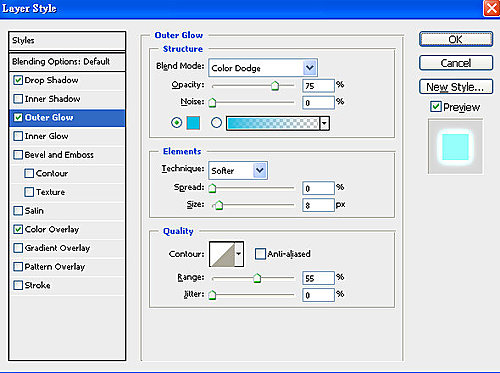Open the gradient picker dropdown arrow
The width and height of the screenshot is (500, 373).
324,123
